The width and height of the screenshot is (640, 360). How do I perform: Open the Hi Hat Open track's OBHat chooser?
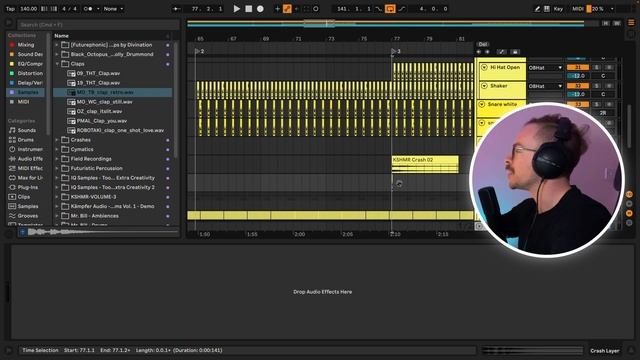coord(545,68)
